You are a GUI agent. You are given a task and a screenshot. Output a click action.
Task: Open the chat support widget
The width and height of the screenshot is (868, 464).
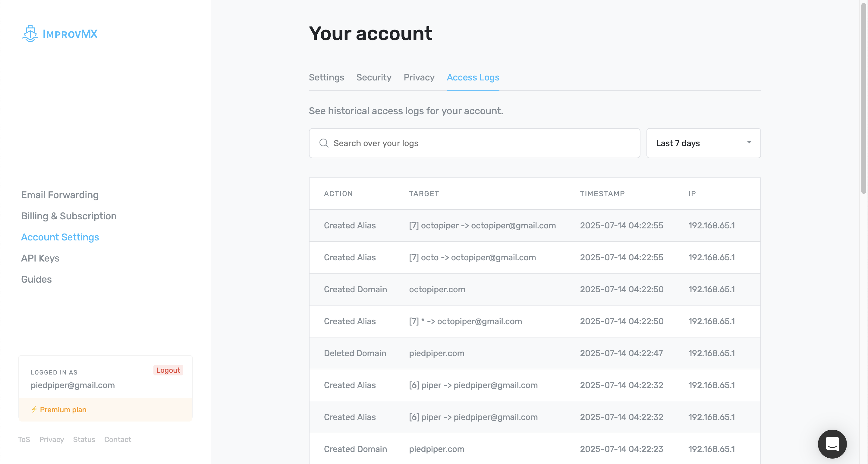point(832,444)
